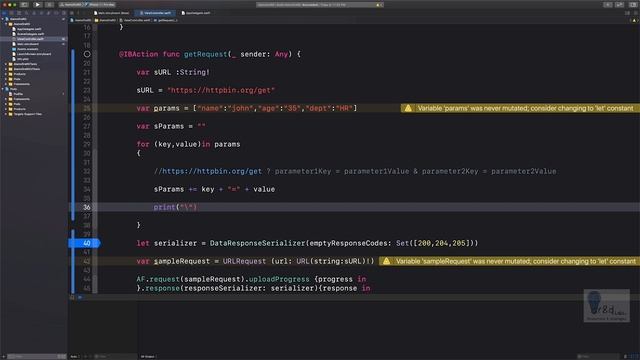This screenshot has width=640, height=360.
Task: Select the project navigator folder icon
Action: coord(4,13)
